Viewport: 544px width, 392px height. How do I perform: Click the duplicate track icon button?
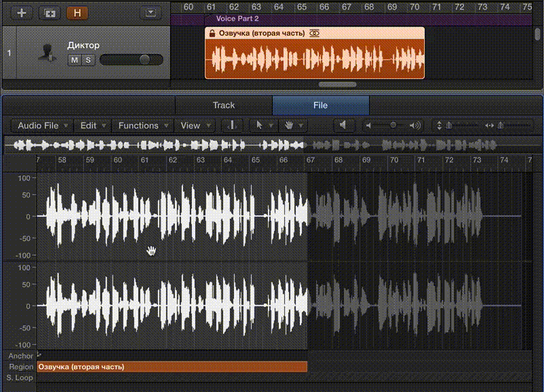click(x=50, y=13)
